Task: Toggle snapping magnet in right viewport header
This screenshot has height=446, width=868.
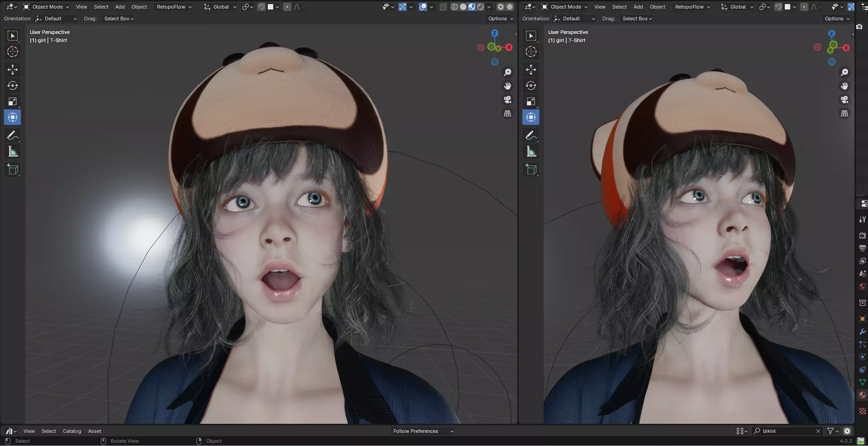Action: [778, 7]
